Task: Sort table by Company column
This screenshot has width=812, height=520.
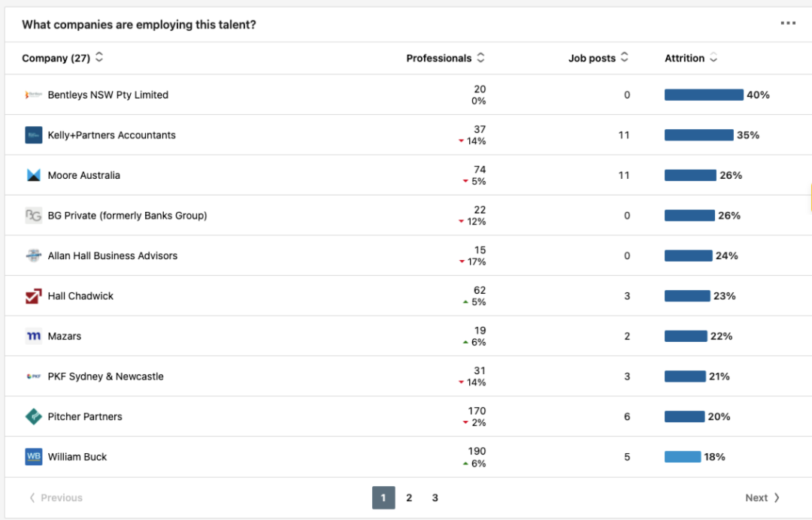Action: [99, 58]
